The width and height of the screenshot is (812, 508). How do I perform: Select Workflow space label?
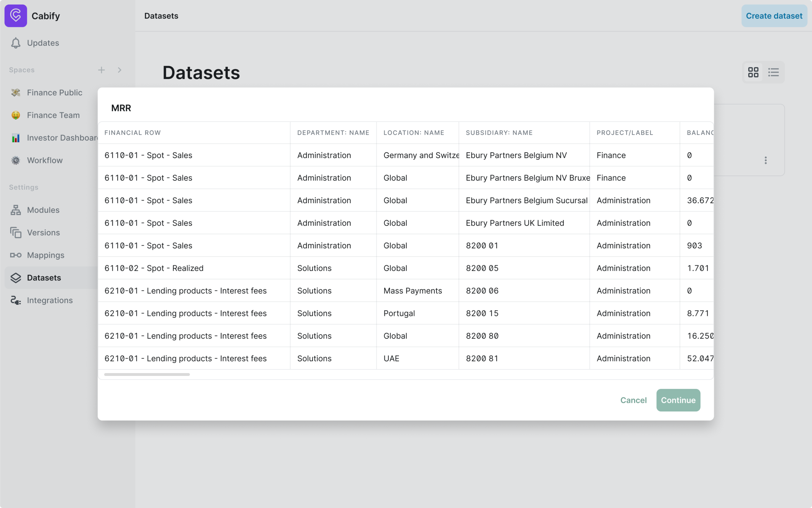(x=45, y=160)
